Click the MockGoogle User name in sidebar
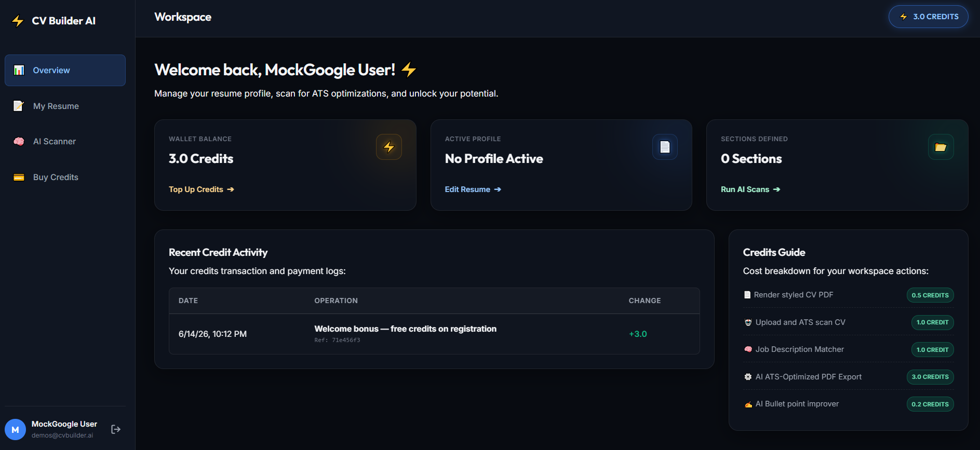The height and width of the screenshot is (450, 980). pyautogui.click(x=64, y=424)
